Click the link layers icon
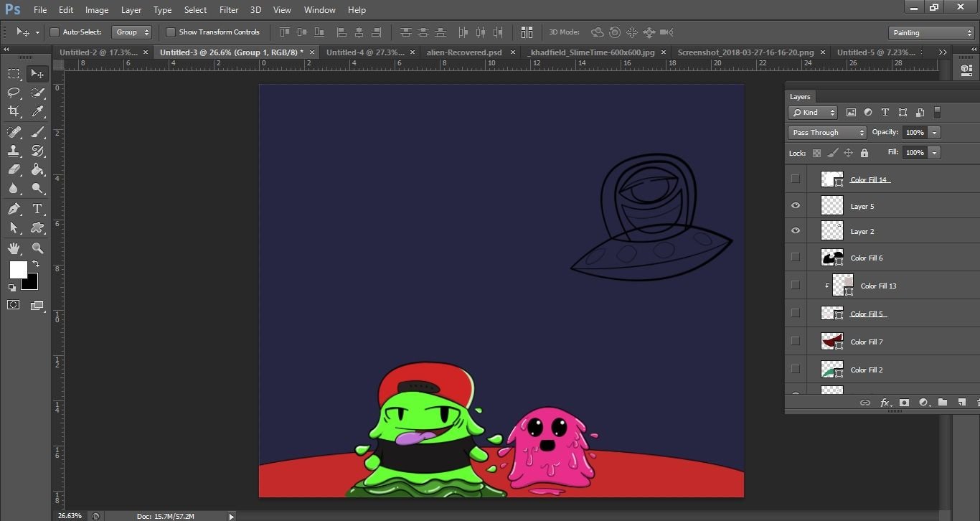This screenshot has height=521, width=980. [865, 403]
